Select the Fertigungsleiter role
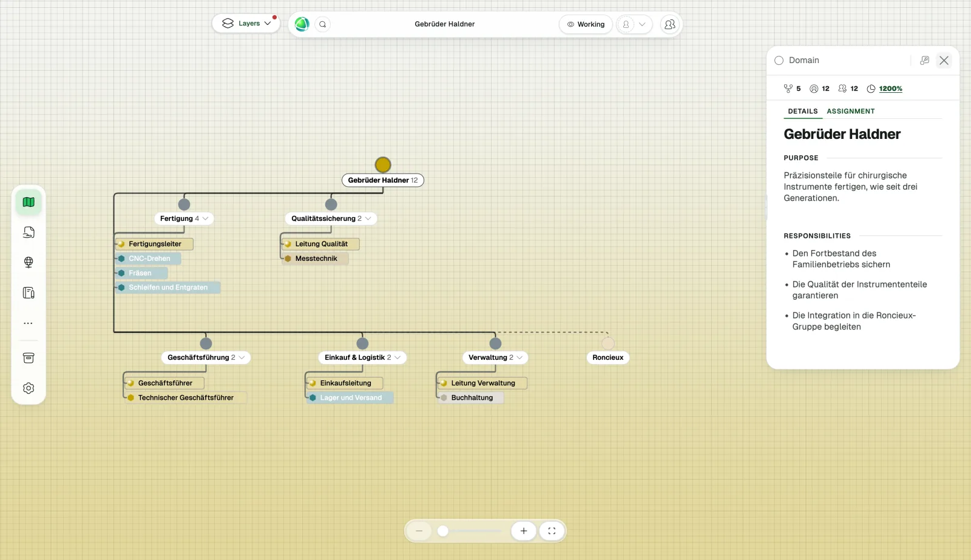This screenshot has width=971, height=560. coord(155,244)
